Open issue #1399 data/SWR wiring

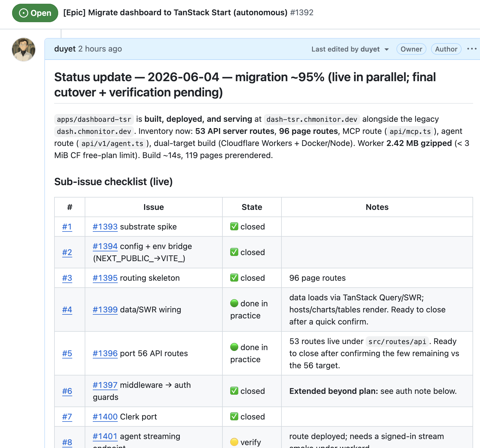[105, 310]
